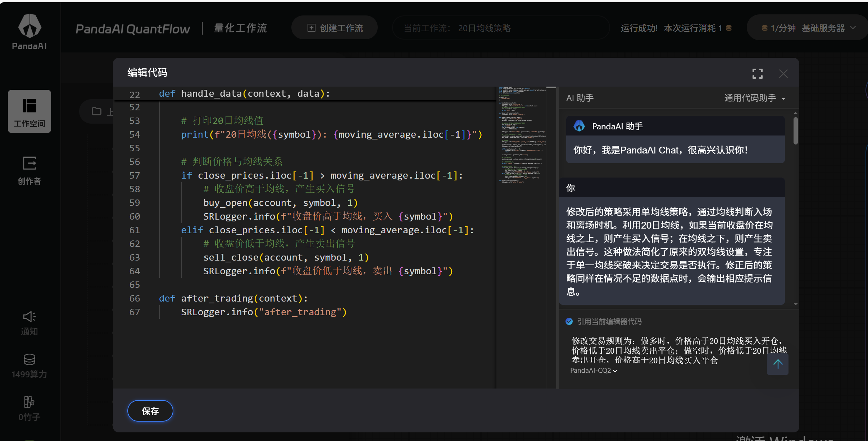Image resolution: width=868 pixels, height=441 pixels.
Task: Click the code minimap preview
Action: tap(522, 135)
